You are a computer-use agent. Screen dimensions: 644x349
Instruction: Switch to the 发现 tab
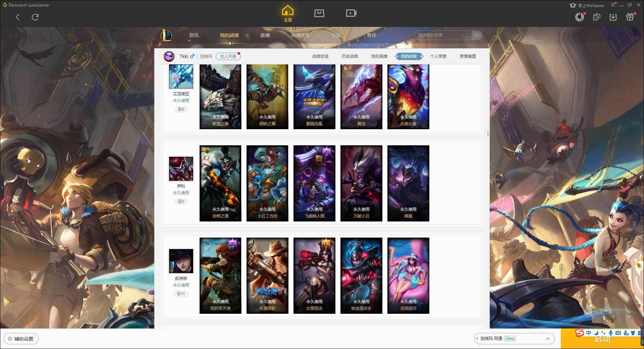click(x=336, y=35)
